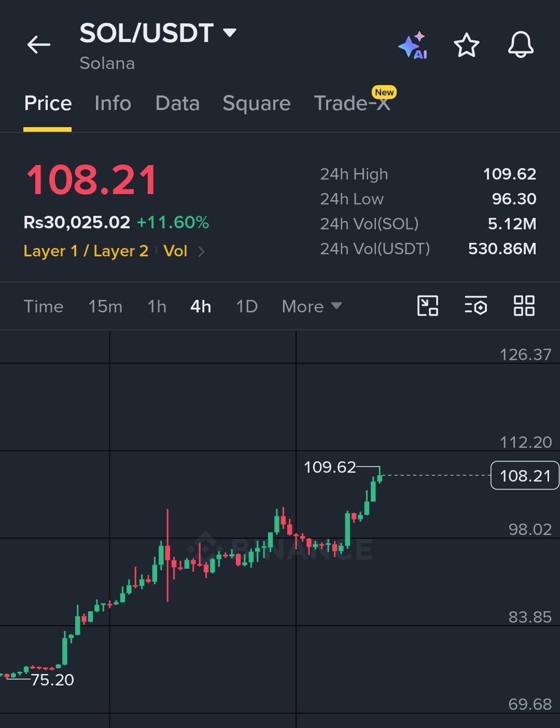The width and height of the screenshot is (560, 728).
Task: Add SOL/USDT to favorites with the star
Action: (467, 45)
